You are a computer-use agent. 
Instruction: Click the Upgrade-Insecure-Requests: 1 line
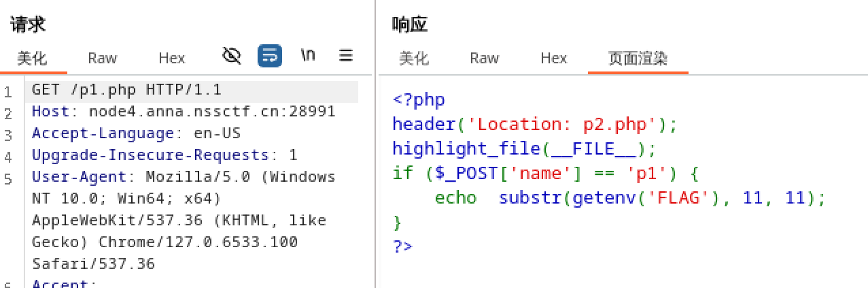(x=164, y=155)
